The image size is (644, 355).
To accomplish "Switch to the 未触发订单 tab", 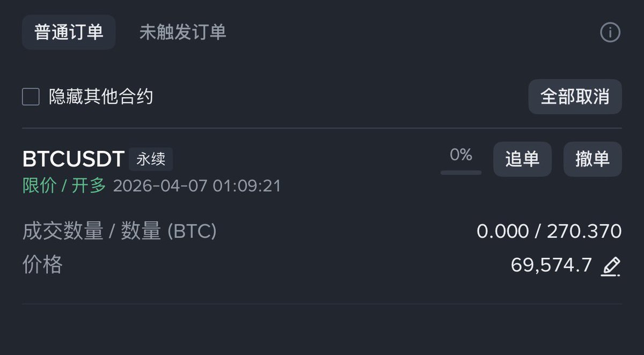I will tap(183, 32).
